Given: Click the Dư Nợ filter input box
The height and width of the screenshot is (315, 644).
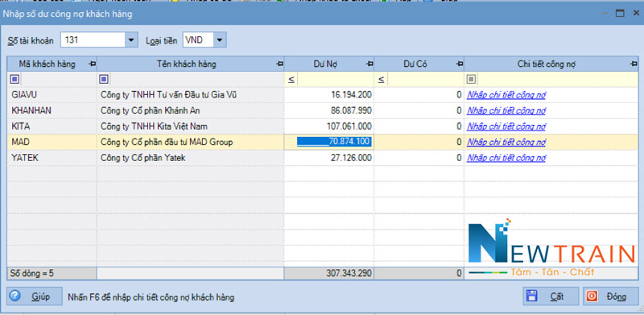Looking at the screenshot, I should click(336, 80).
